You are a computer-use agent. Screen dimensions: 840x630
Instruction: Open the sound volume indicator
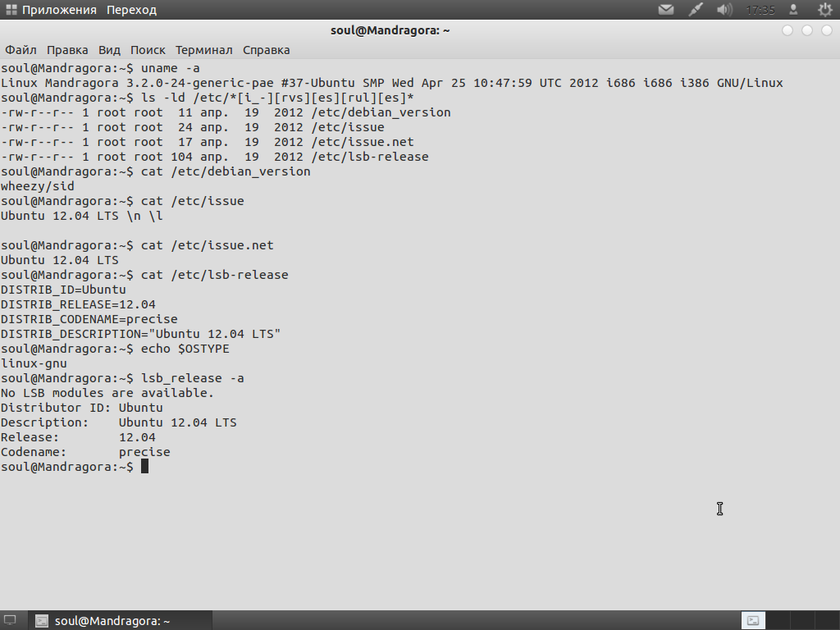(724, 10)
